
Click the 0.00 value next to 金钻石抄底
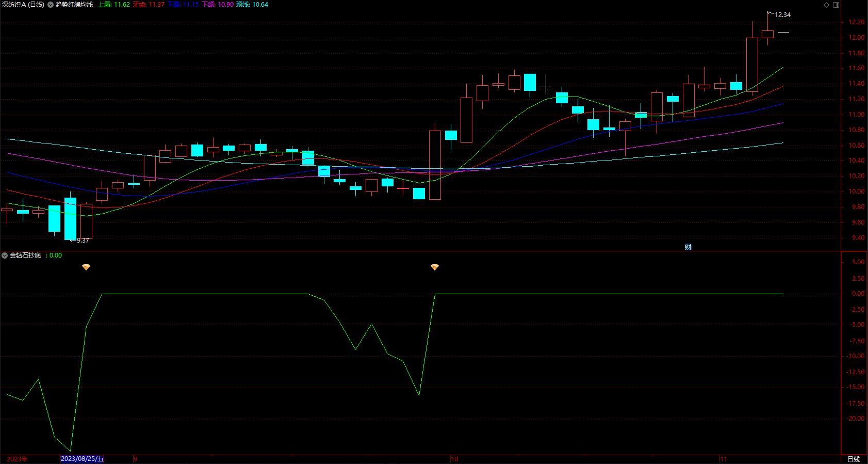click(56, 255)
